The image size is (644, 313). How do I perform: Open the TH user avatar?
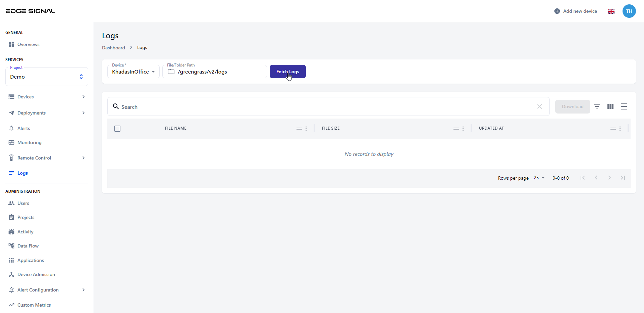[x=629, y=11]
